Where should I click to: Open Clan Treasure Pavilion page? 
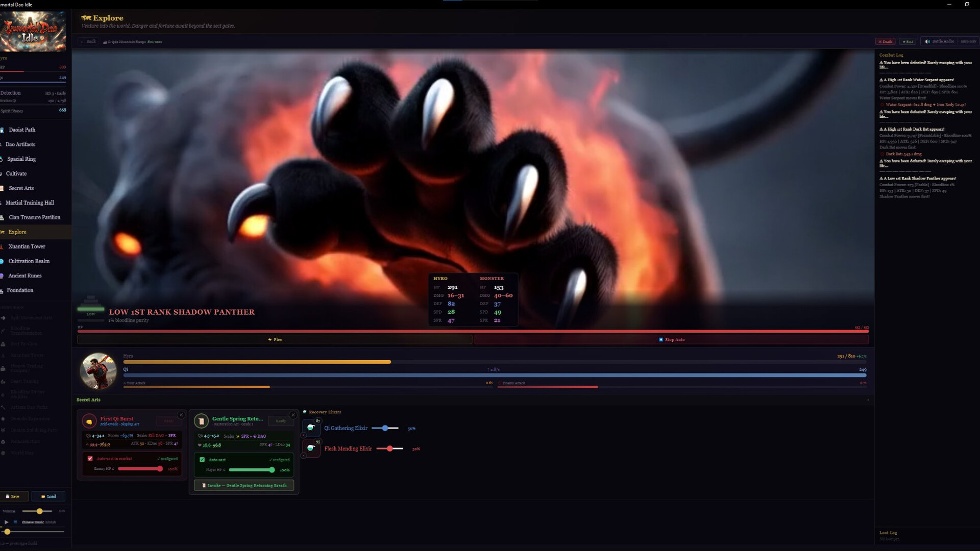point(34,217)
